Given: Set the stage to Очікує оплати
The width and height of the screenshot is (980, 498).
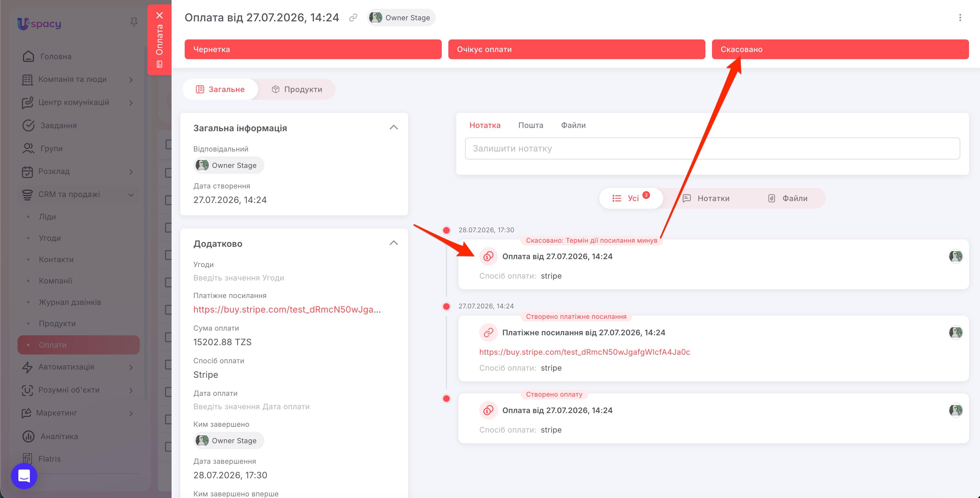Looking at the screenshot, I should (577, 49).
